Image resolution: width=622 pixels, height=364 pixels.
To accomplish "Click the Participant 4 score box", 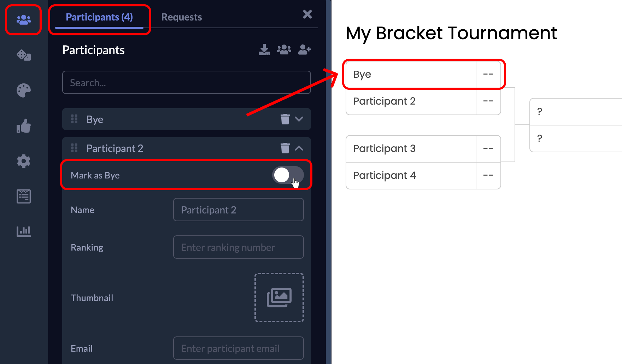I will [488, 176].
